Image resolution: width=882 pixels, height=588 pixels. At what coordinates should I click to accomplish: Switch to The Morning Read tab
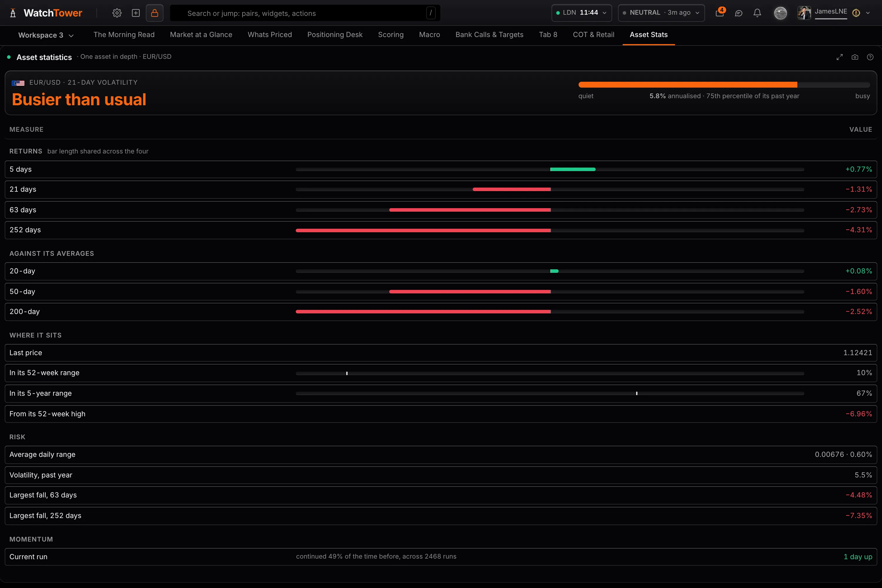[x=124, y=35]
